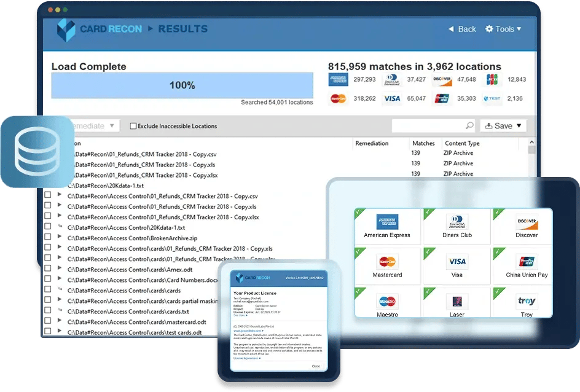Viewport: 580px width, 392px height.
Task: Click the search magnifier icon
Action: tap(469, 125)
